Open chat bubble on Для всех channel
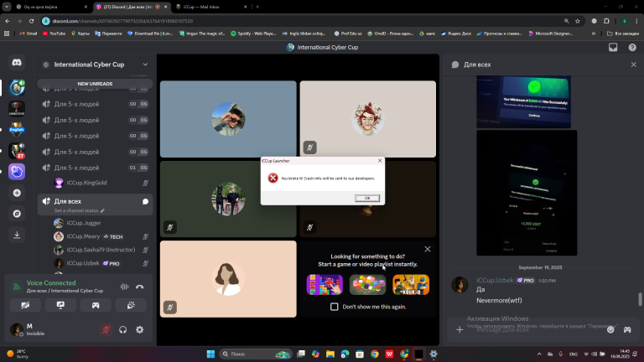This screenshot has width=644, height=362. tap(145, 201)
